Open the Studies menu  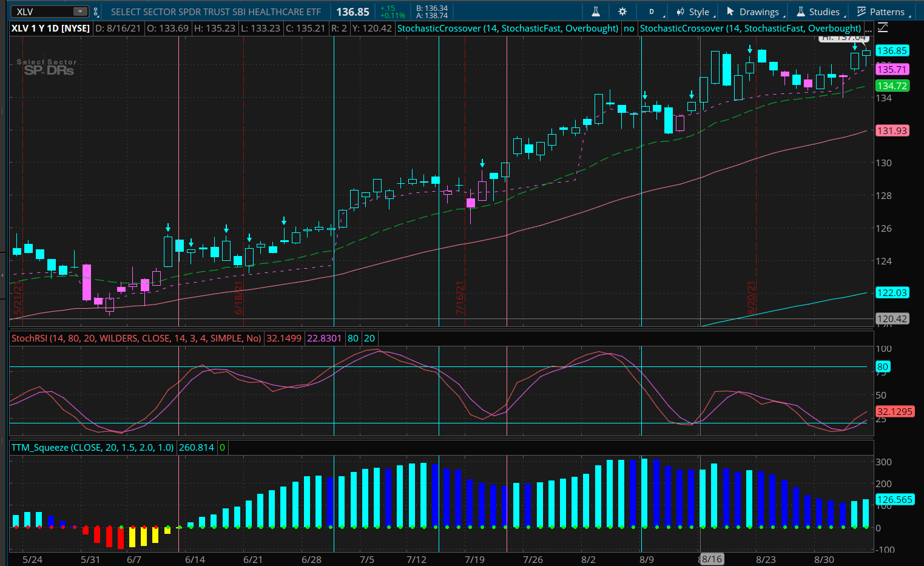pyautogui.click(x=818, y=12)
